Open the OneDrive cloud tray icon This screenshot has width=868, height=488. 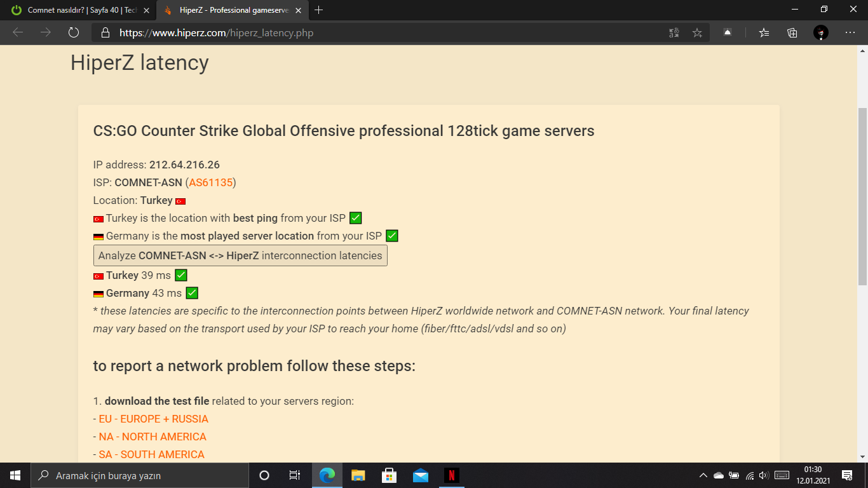pyautogui.click(x=719, y=475)
